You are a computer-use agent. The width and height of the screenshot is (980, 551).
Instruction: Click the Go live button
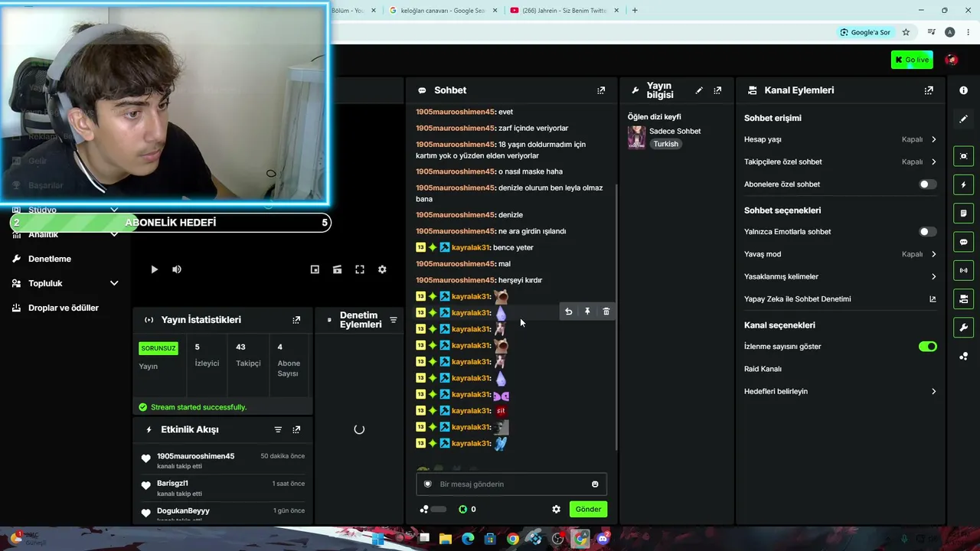912,60
